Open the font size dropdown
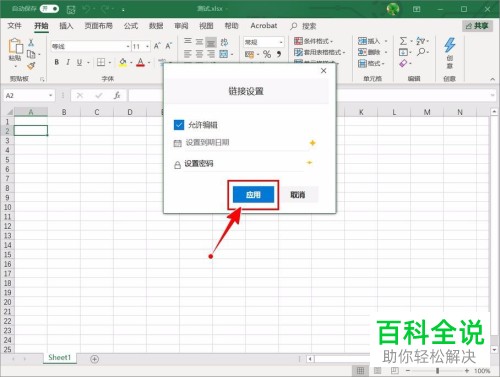The image size is (500, 377). point(147,46)
